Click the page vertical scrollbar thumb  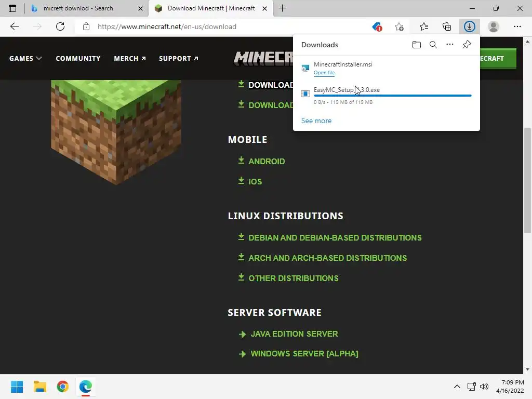click(527, 180)
